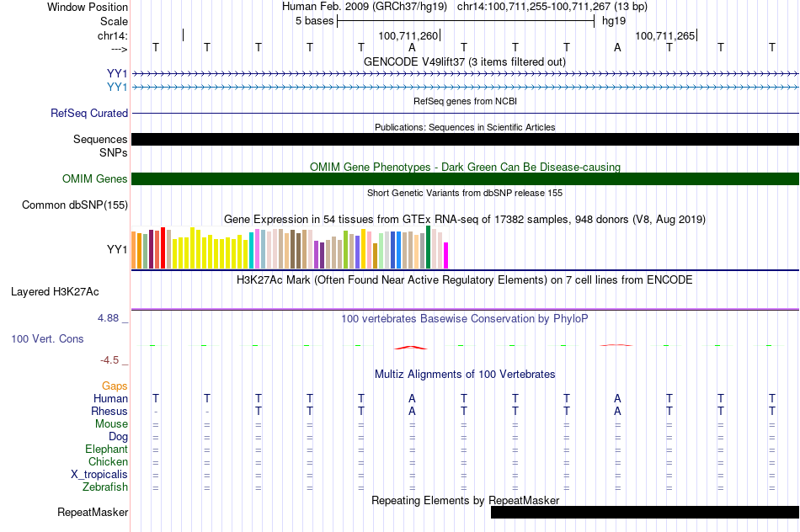Click the chr14: ruler label
This screenshot has height=532, width=800.
pyautogui.click(x=113, y=35)
